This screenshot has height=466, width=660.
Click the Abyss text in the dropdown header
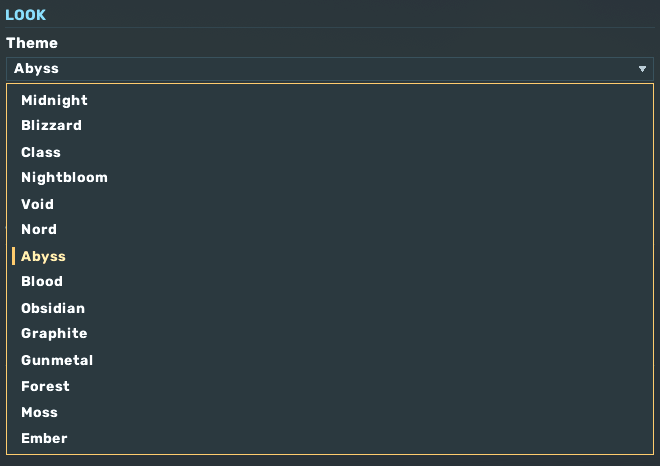(x=36, y=69)
